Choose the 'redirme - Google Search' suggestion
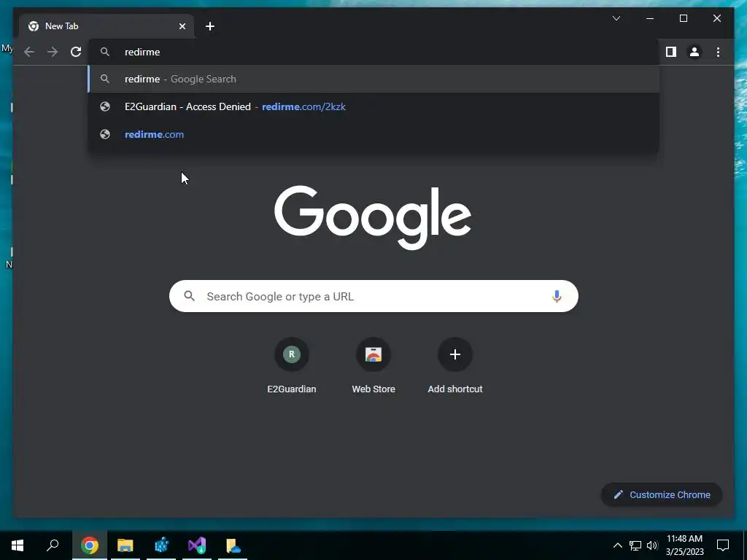Image resolution: width=747 pixels, height=560 pixels. [374, 79]
